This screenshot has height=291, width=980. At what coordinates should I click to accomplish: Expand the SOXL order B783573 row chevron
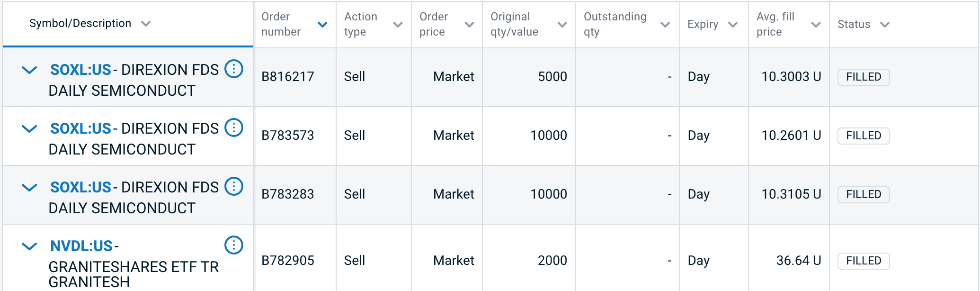click(29, 129)
